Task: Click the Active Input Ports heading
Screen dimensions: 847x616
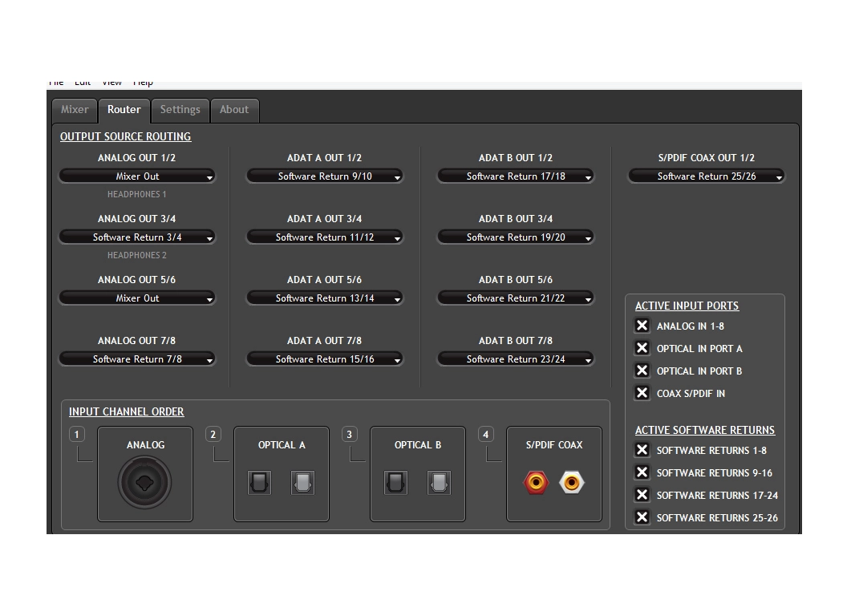Action: 687,306
